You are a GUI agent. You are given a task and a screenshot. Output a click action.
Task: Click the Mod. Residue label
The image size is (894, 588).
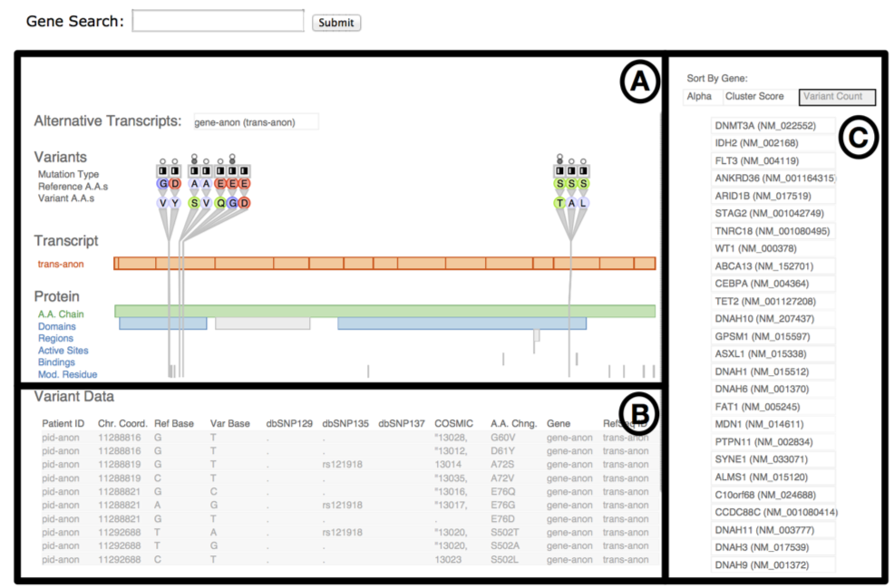click(67, 374)
